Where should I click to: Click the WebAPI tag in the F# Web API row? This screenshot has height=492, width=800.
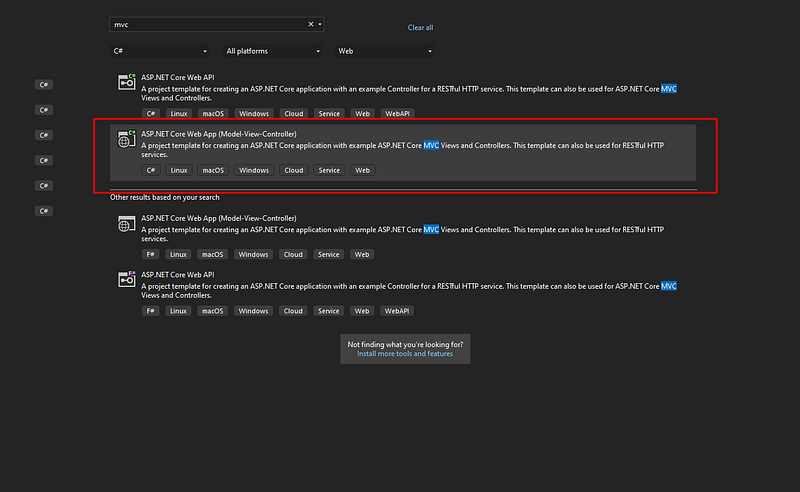(x=396, y=311)
